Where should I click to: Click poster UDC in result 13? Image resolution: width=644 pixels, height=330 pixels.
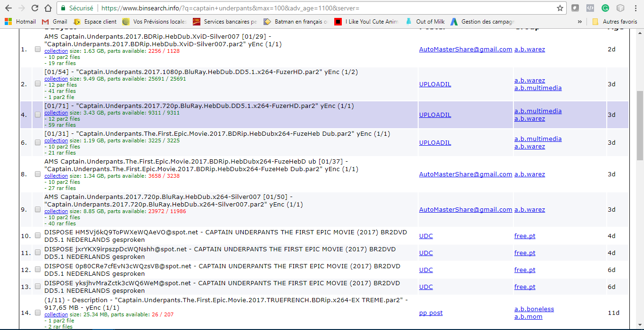click(426, 287)
